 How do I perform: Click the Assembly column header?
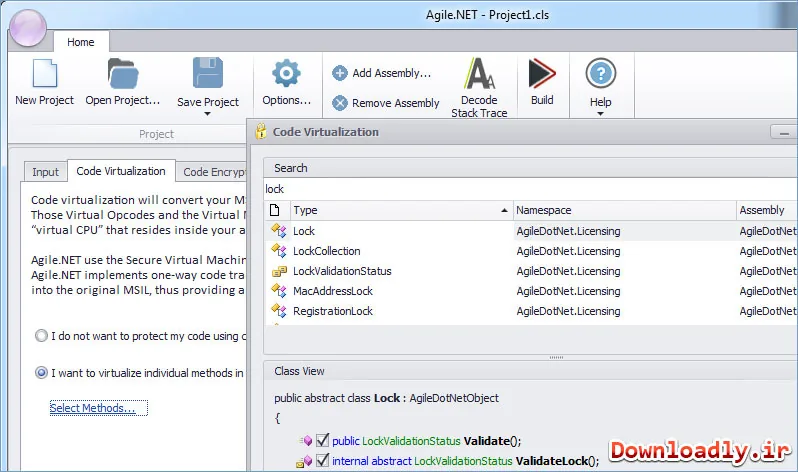point(767,210)
